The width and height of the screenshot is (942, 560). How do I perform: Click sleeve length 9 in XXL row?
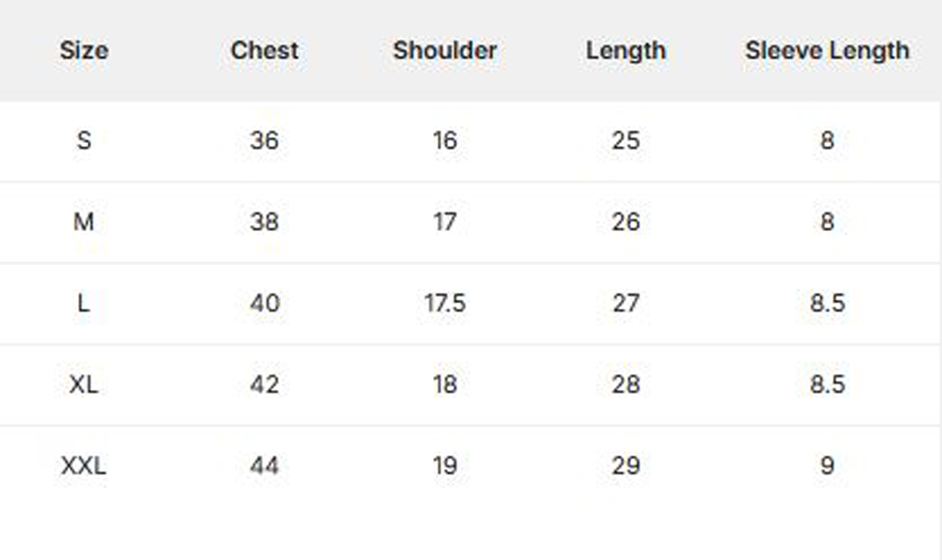pos(827,466)
